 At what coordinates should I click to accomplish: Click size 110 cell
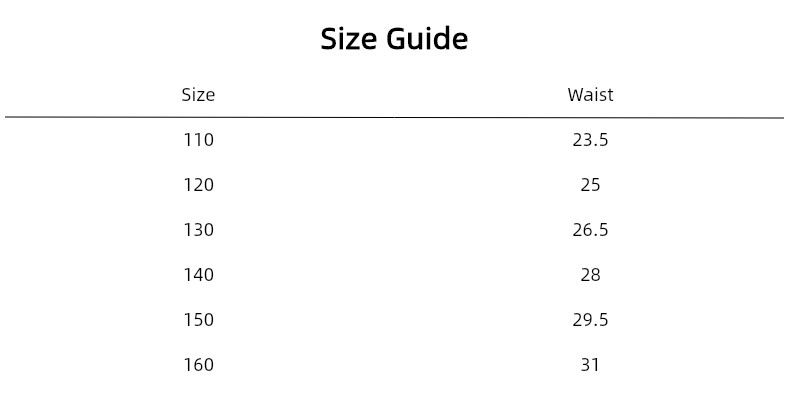pyautogui.click(x=198, y=139)
